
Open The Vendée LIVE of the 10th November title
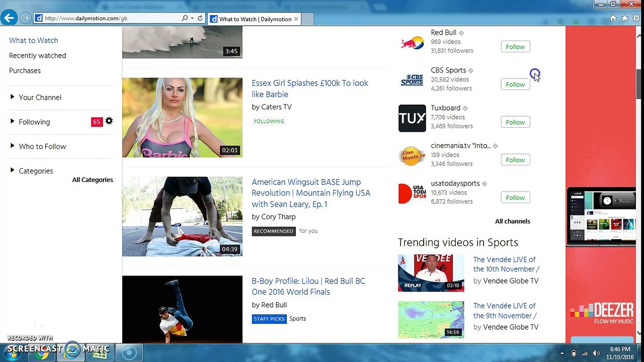point(506,264)
